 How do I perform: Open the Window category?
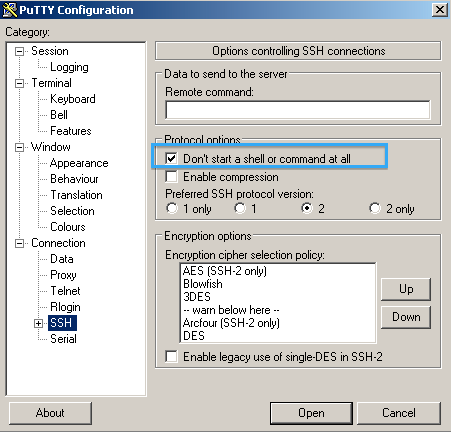click(51, 147)
